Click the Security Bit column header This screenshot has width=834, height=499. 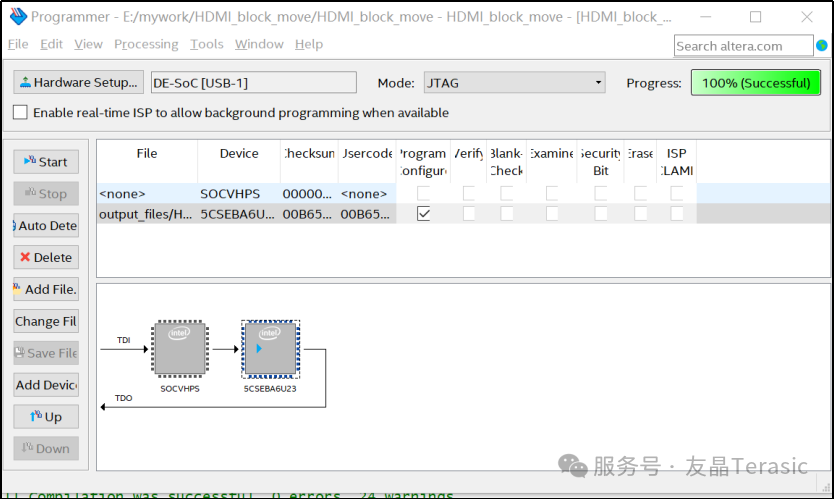point(601,162)
